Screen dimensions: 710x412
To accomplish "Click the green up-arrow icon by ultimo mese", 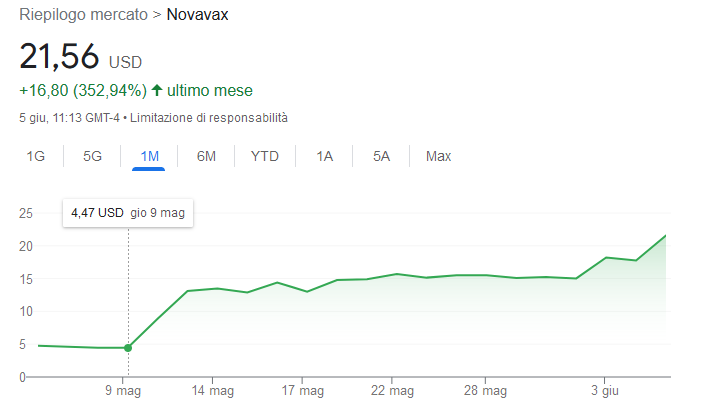I will pyautogui.click(x=157, y=90).
